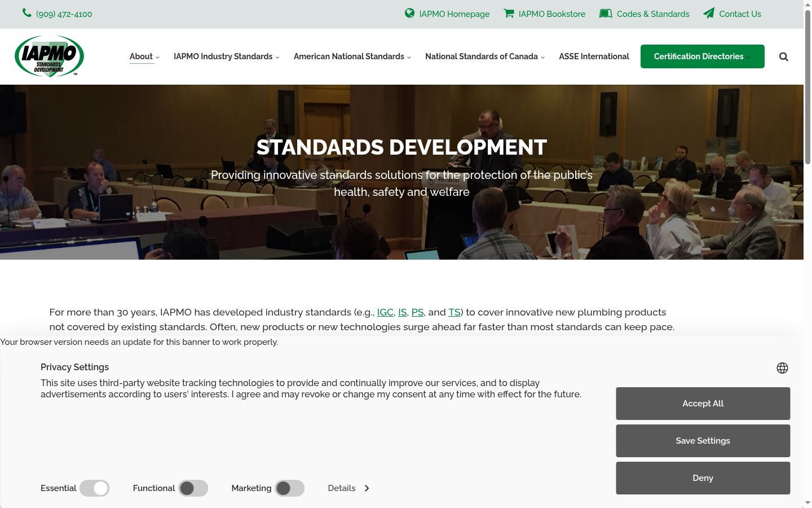This screenshot has width=812, height=508.
Task: Click the Save Settings button
Action: coord(703,441)
